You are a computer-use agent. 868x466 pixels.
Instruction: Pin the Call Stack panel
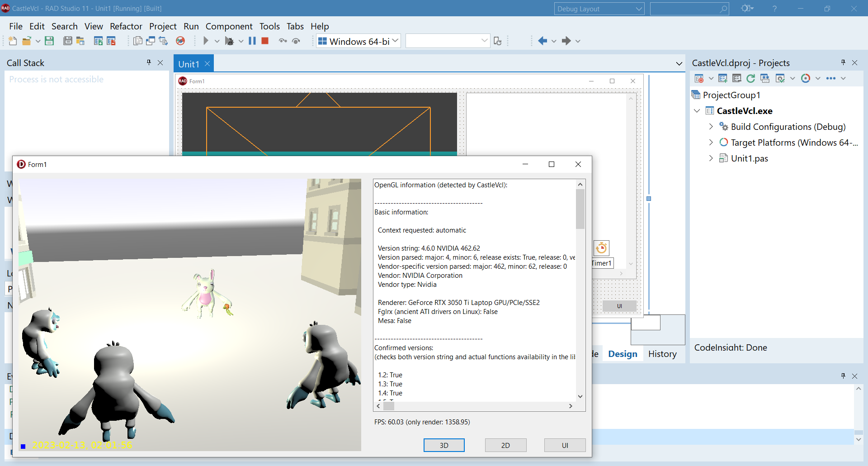(x=149, y=62)
